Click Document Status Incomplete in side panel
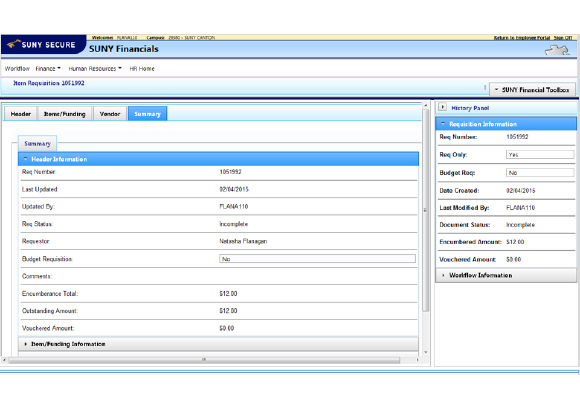The height and width of the screenshot is (410, 580). pyautogui.click(x=520, y=225)
